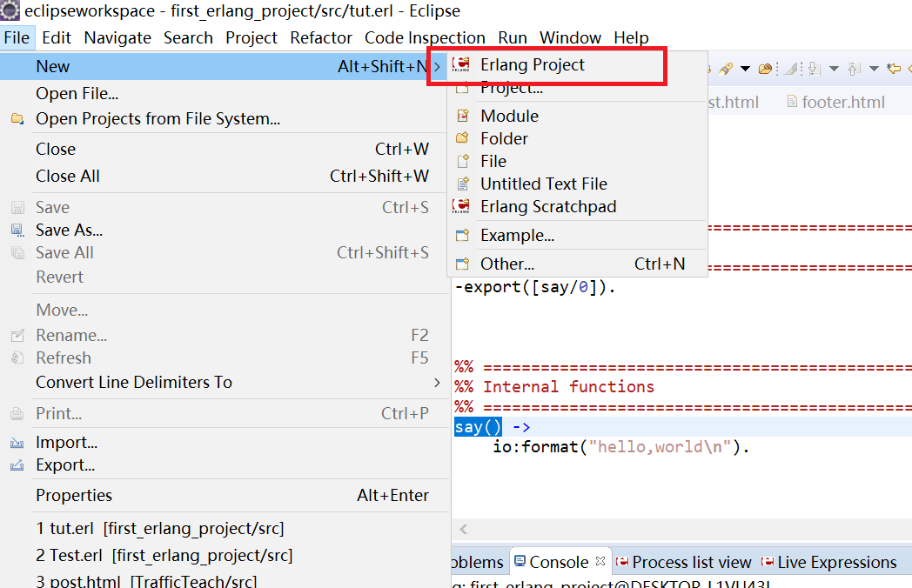Screen dimensions: 912x588
Task: Open the Refactor menu
Action: tap(321, 37)
